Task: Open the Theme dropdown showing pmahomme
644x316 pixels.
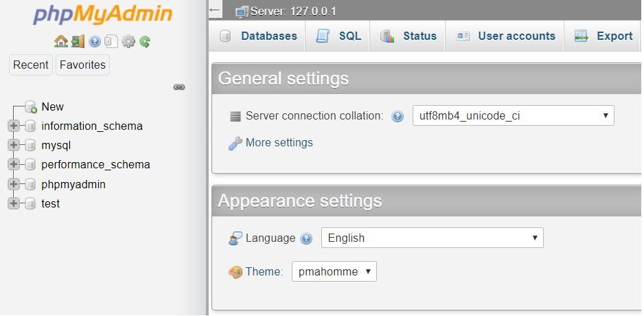Action: [x=334, y=271]
